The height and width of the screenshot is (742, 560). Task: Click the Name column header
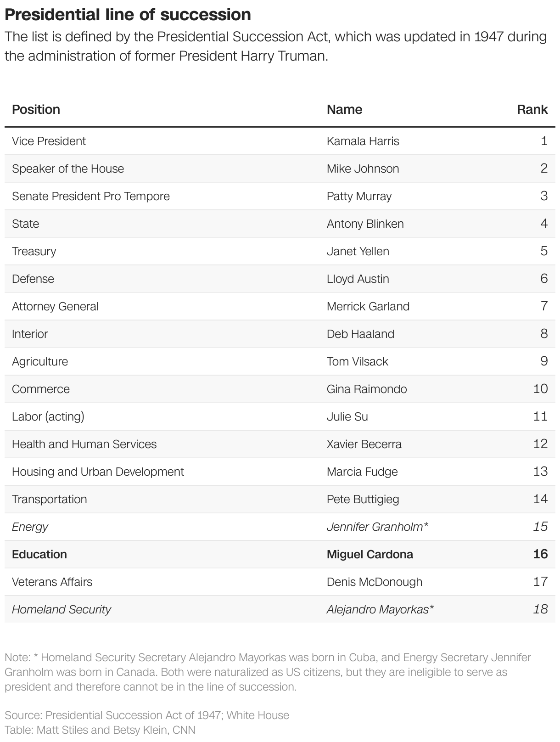(x=344, y=109)
